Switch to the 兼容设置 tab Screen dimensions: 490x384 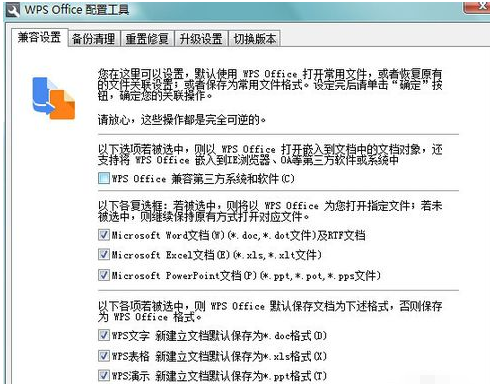tap(39, 37)
